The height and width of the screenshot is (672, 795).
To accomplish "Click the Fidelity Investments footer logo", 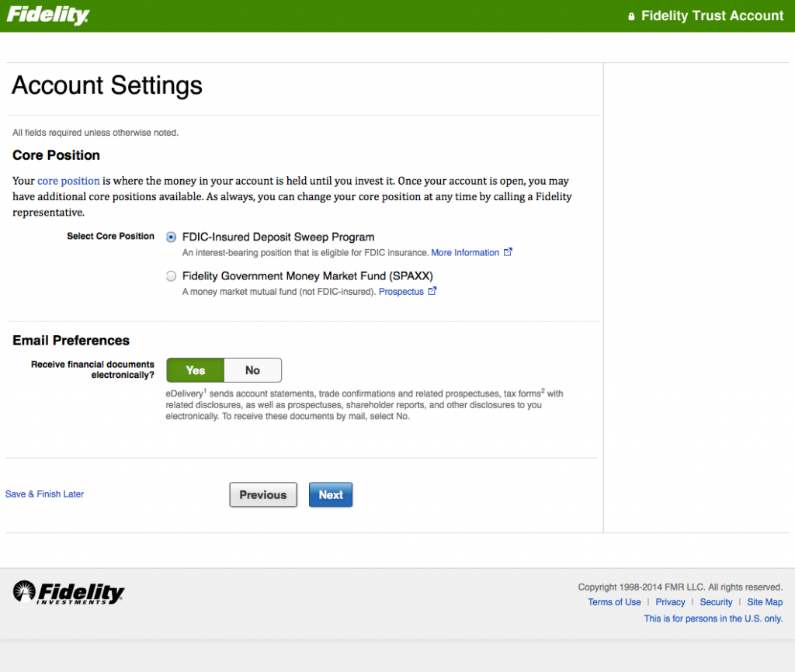I will pos(68,593).
